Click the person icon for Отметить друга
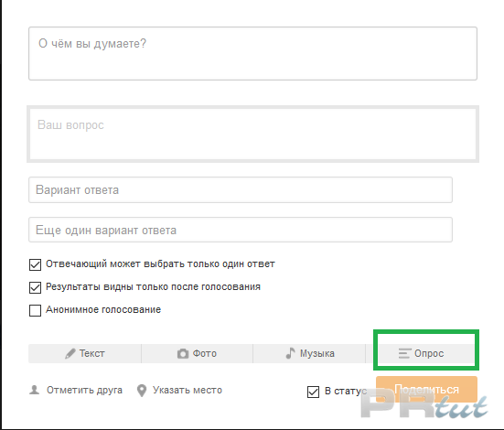This screenshot has height=430, width=504. [35, 390]
